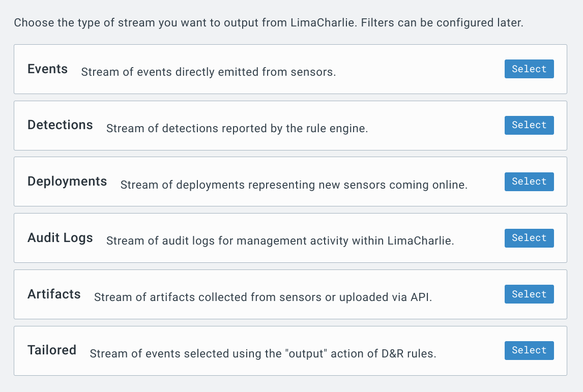Image resolution: width=583 pixels, height=392 pixels.
Task: Click the intro text about choosing stream type
Action: coord(269,23)
